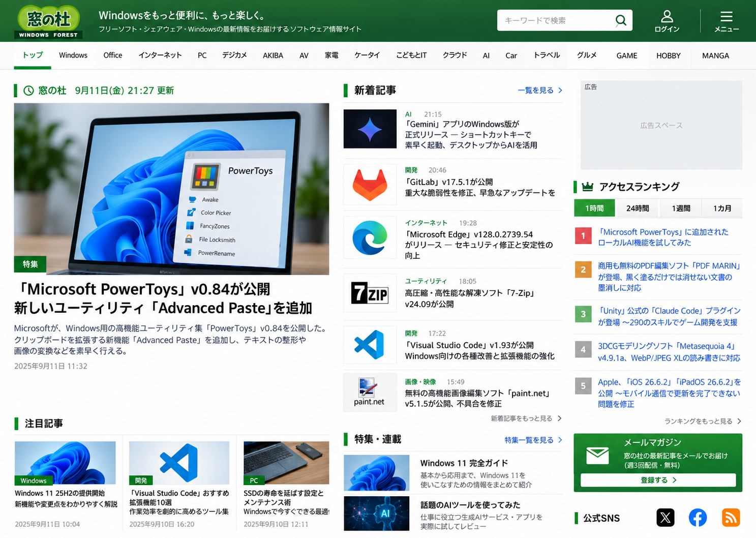Open the Facebook social icon
The image size is (756, 538).
698,518
